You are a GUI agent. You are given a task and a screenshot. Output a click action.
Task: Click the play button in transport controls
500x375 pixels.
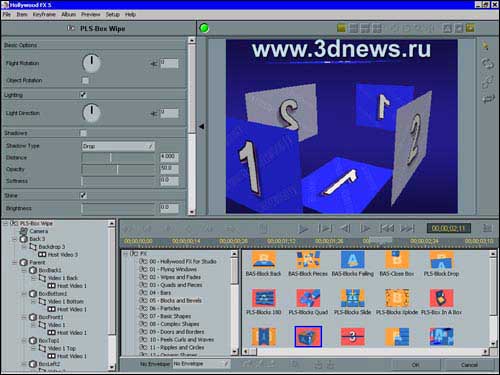(x=303, y=229)
